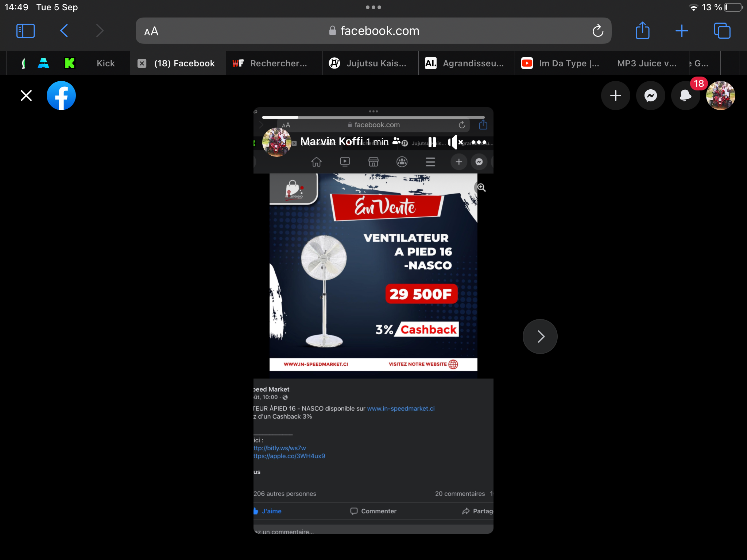This screenshot has height=560, width=747.
Task: Go back in Safari history
Action: coord(64,31)
